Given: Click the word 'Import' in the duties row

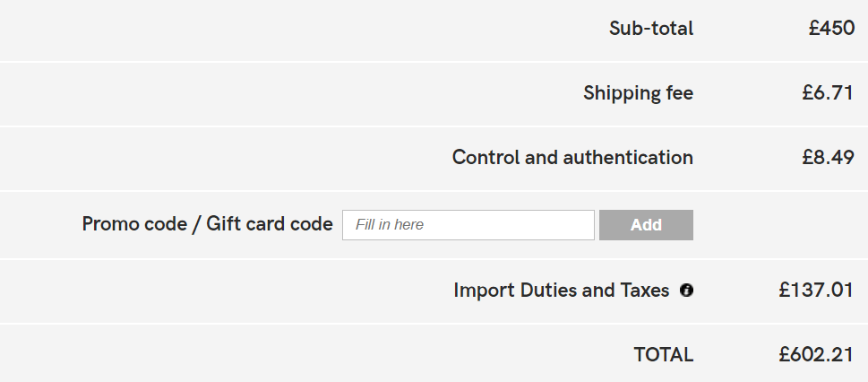Looking at the screenshot, I should (x=484, y=291).
